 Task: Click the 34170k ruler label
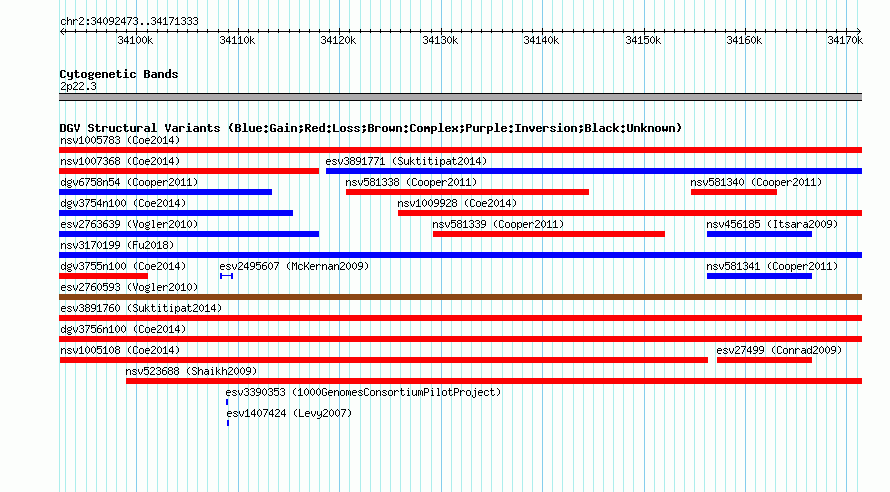coord(845,40)
